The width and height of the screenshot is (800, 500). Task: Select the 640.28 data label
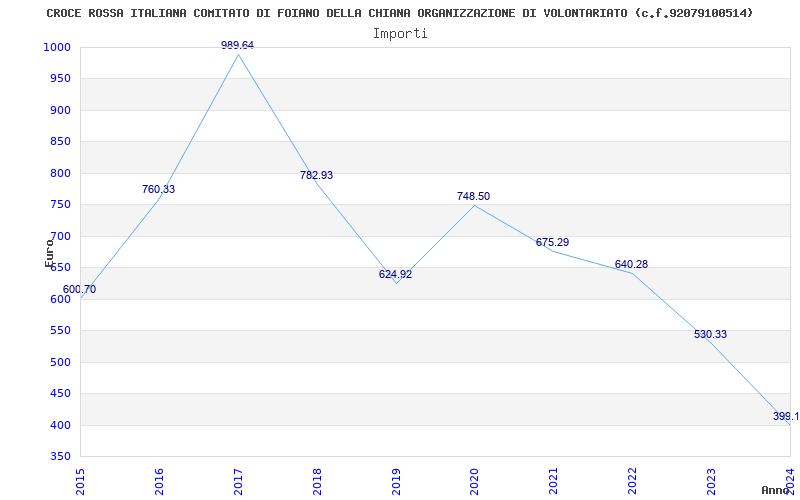pos(631,264)
